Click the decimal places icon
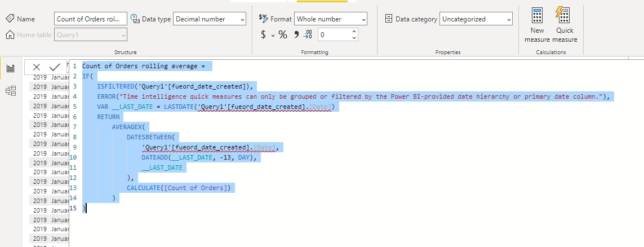The height and width of the screenshot is (247, 644). [x=308, y=35]
